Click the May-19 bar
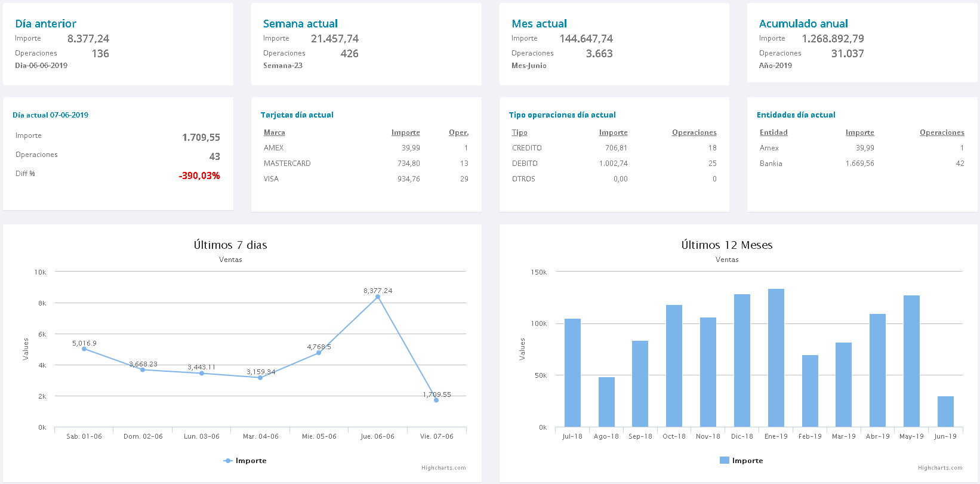Screen dimensions: 980x484 coord(911,361)
